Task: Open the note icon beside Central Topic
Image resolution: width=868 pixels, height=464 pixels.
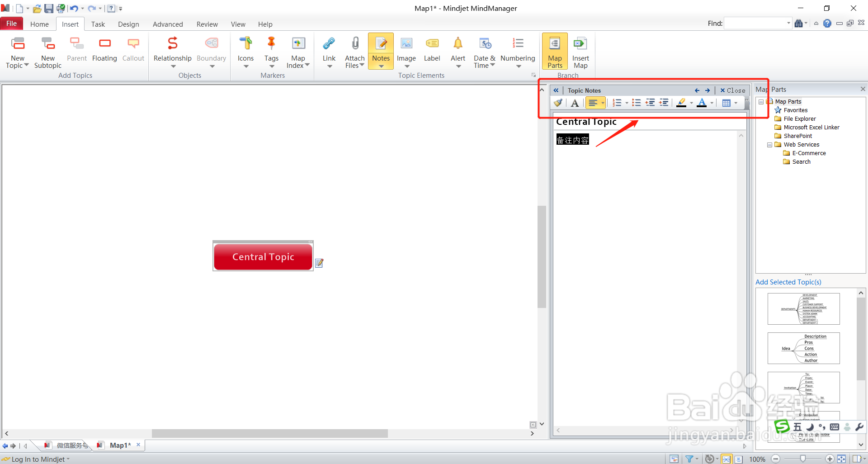Action: tap(319, 263)
